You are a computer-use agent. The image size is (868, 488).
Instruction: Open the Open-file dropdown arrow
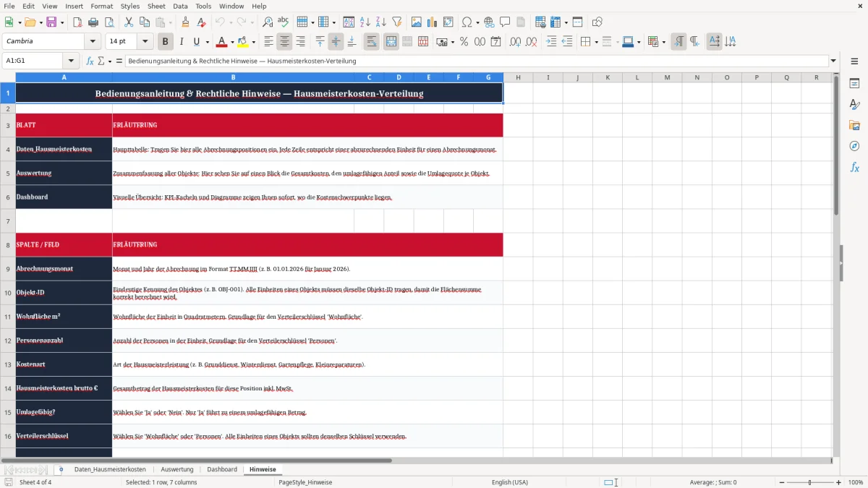[42, 22]
